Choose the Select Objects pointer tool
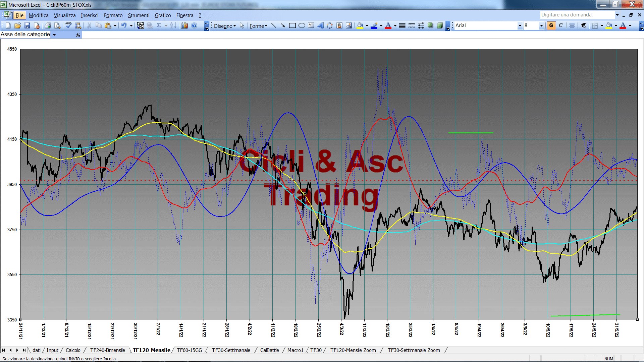Image resolution: width=644 pixels, height=362 pixels. (242, 25)
